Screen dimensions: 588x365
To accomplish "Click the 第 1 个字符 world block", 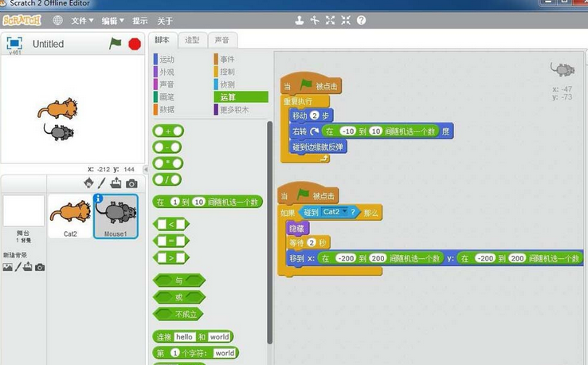I will [195, 353].
